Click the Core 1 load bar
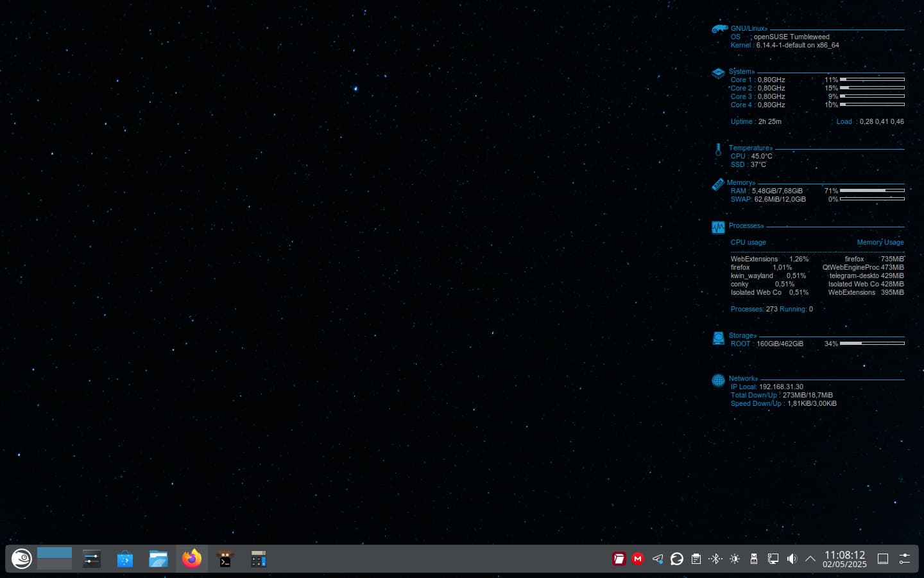Viewport: 924px width, 578px height. coord(872,80)
